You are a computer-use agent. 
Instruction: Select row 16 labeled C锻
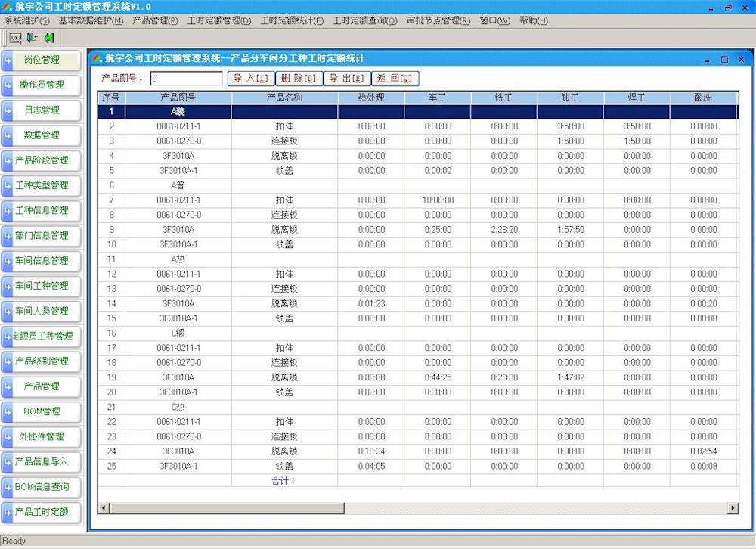pyautogui.click(x=417, y=333)
